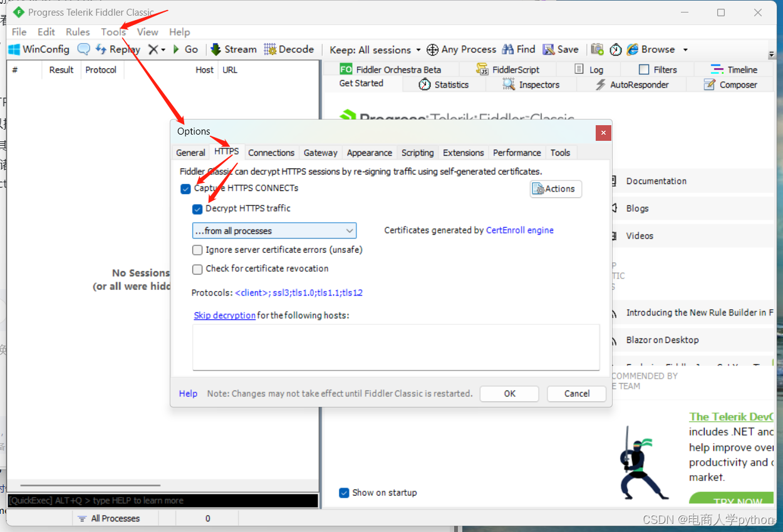Toggle Show on startup checkbox
783x532 pixels.
point(344,493)
